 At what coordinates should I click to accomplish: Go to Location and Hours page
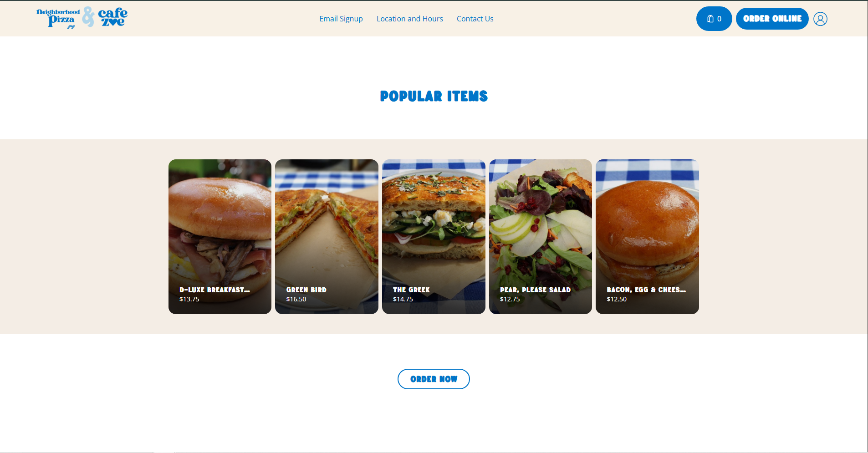tap(410, 19)
